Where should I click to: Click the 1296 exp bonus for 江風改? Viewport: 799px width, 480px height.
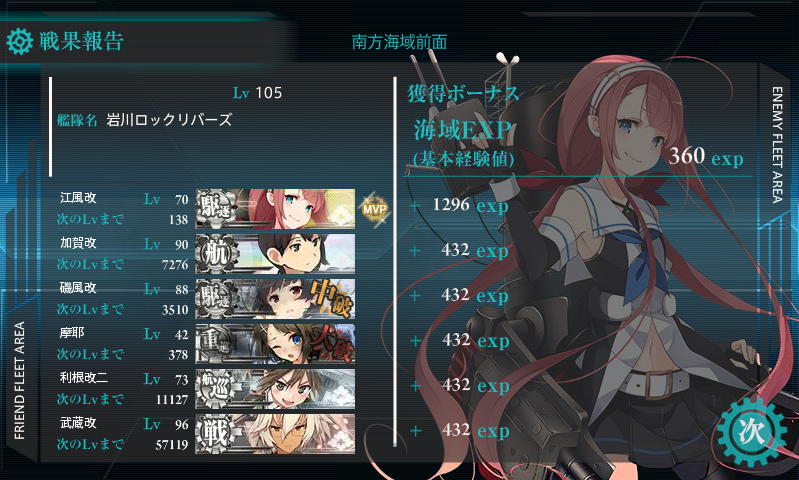470,205
